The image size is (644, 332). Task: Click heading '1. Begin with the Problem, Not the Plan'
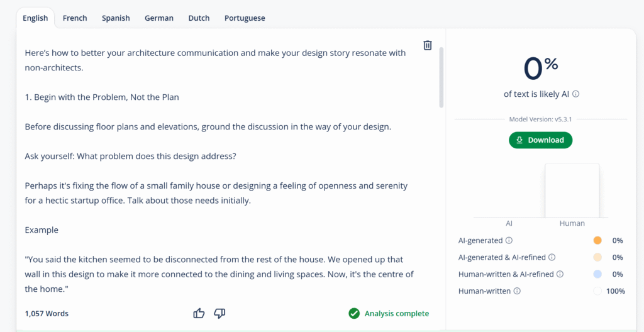[x=102, y=98]
